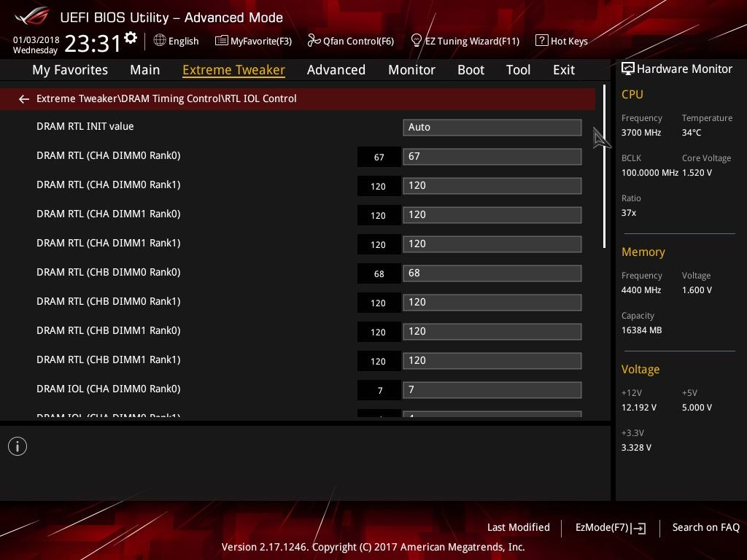747x560 pixels.
Task: Click the language globe icon
Action: [x=160, y=40]
